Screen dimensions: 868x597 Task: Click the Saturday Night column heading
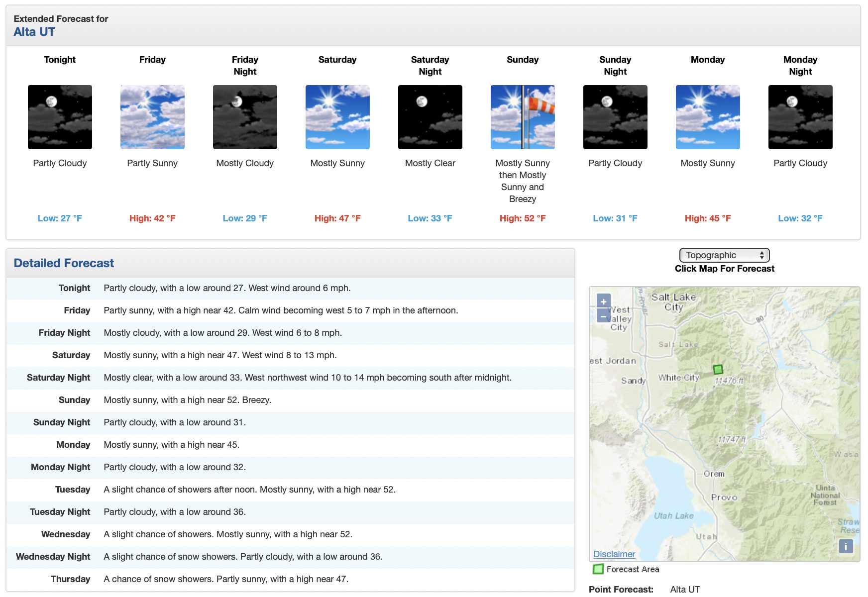pos(430,66)
